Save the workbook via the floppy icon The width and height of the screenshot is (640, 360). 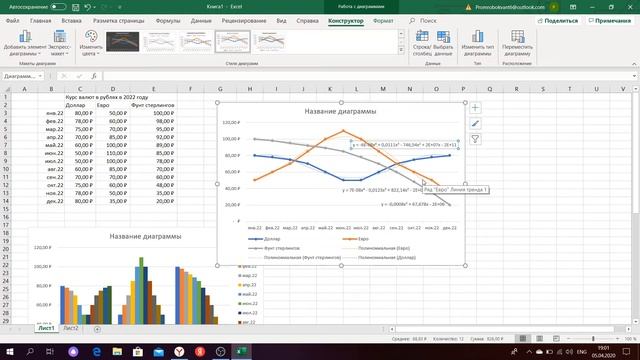pos(76,7)
